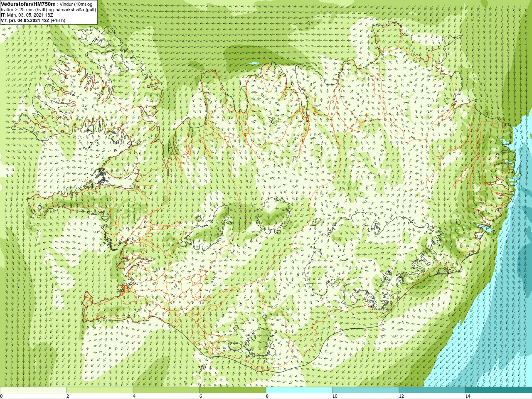Click the 'VT: þri. 04.05.2021 12Z' valid time line
This screenshot has width=532, height=399.
pyautogui.click(x=33, y=20)
